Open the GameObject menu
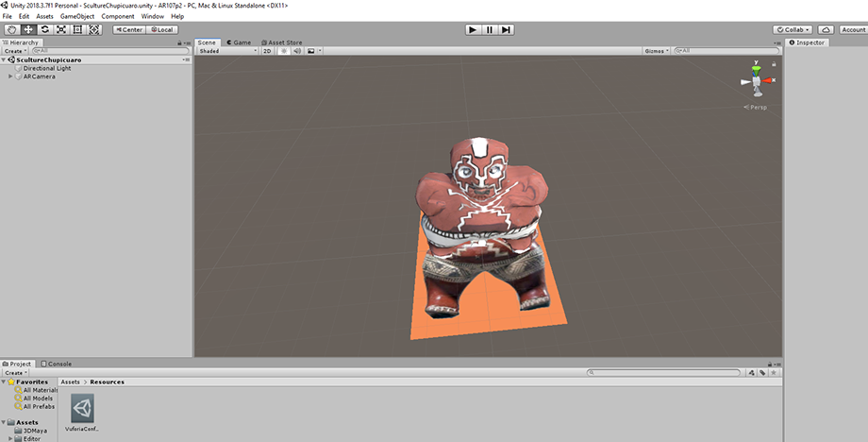 [x=77, y=16]
